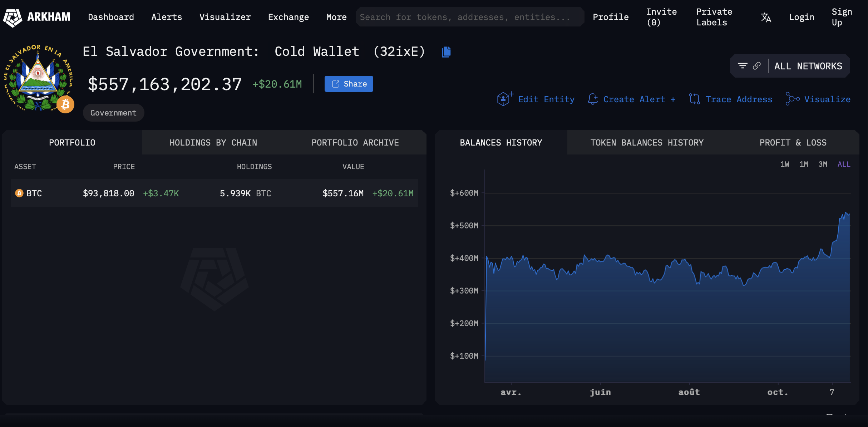Screen dimensions: 868x427
Task: Click the filter lines icon
Action: tap(743, 66)
